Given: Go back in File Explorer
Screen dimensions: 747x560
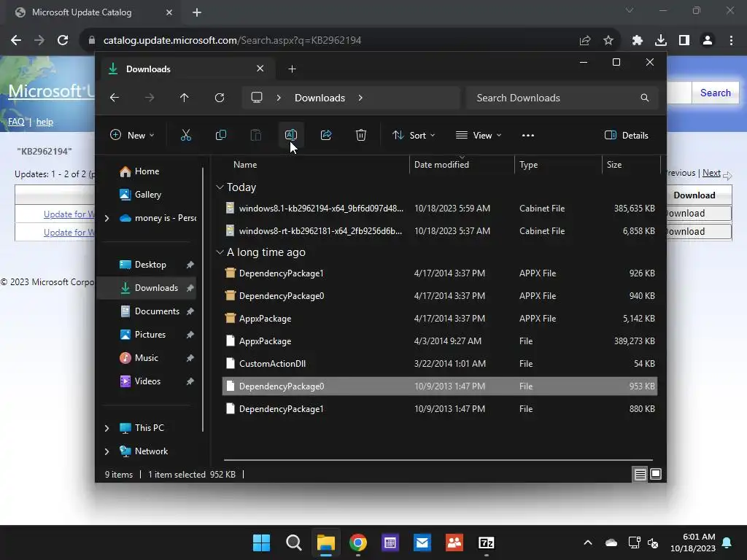Looking at the screenshot, I should [x=115, y=98].
